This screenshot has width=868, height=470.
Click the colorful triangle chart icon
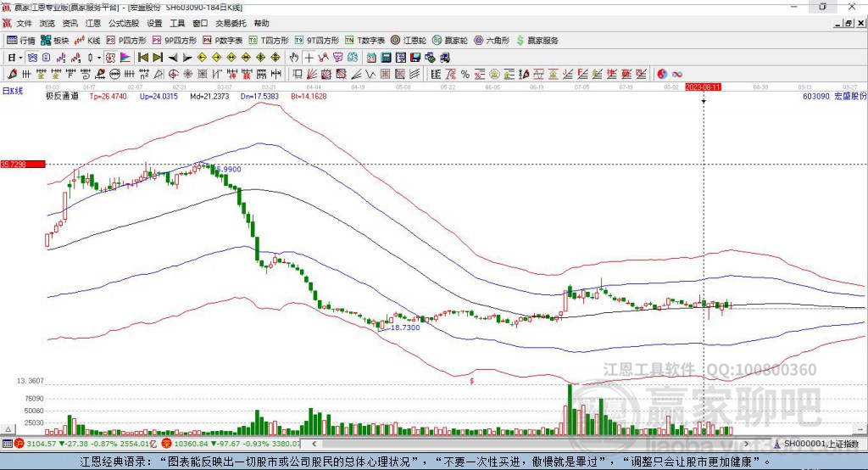(x=125, y=58)
